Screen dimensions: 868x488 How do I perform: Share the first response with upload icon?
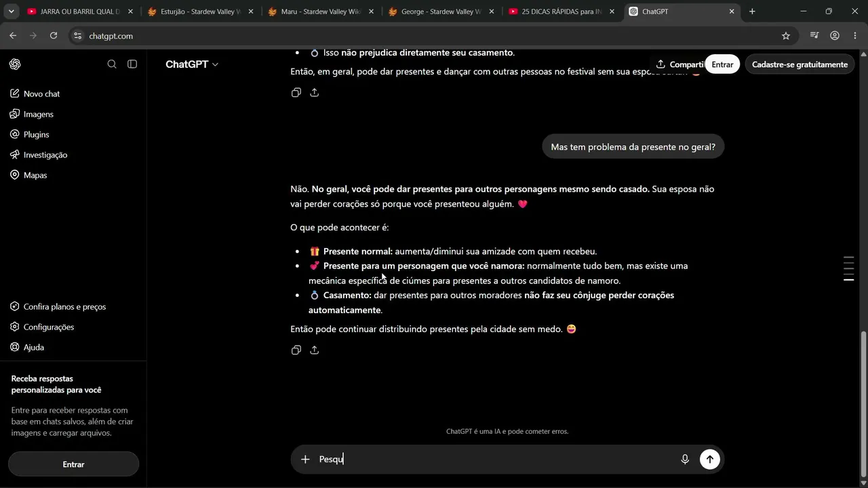[315, 93]
